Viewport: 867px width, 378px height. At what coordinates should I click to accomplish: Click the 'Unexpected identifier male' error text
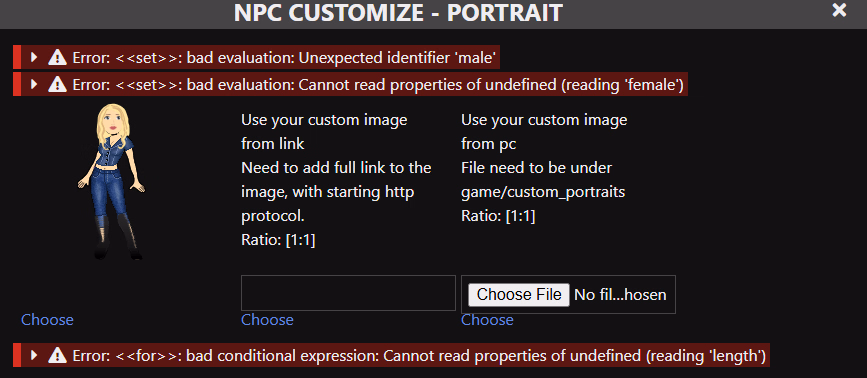coord(286,57)
